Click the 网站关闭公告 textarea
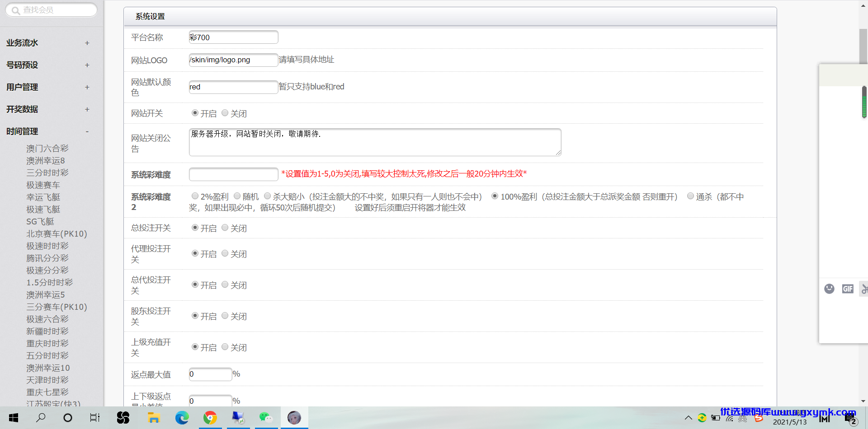This screenshot has width=868, height=429. coord(375,142)
